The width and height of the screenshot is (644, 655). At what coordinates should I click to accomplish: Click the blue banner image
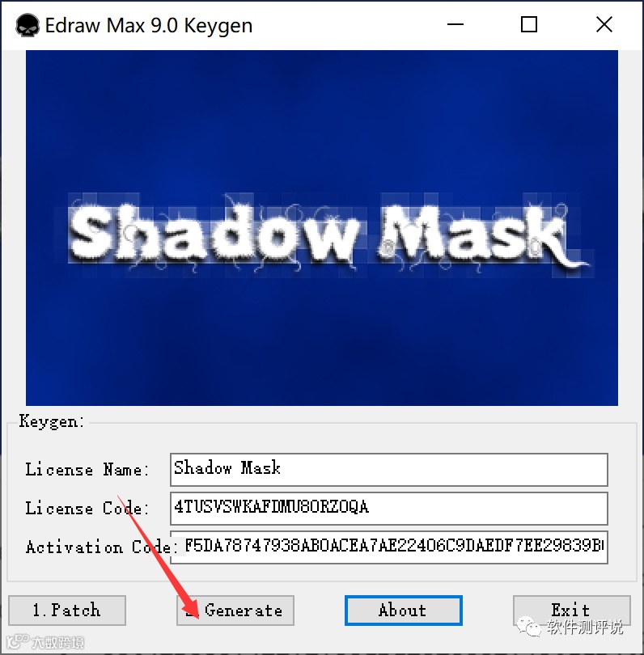point(322,228)
